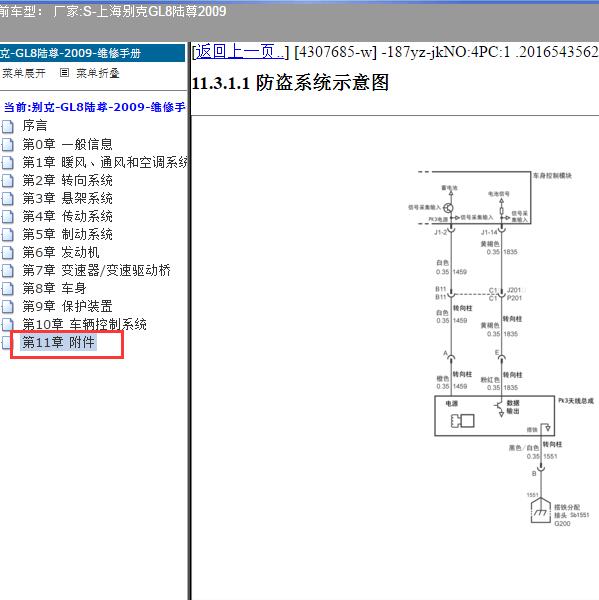Expand all menus with 菜单展开
This screenshot has width=599, height=600.
pyautogui.click(x=24, y=73)
